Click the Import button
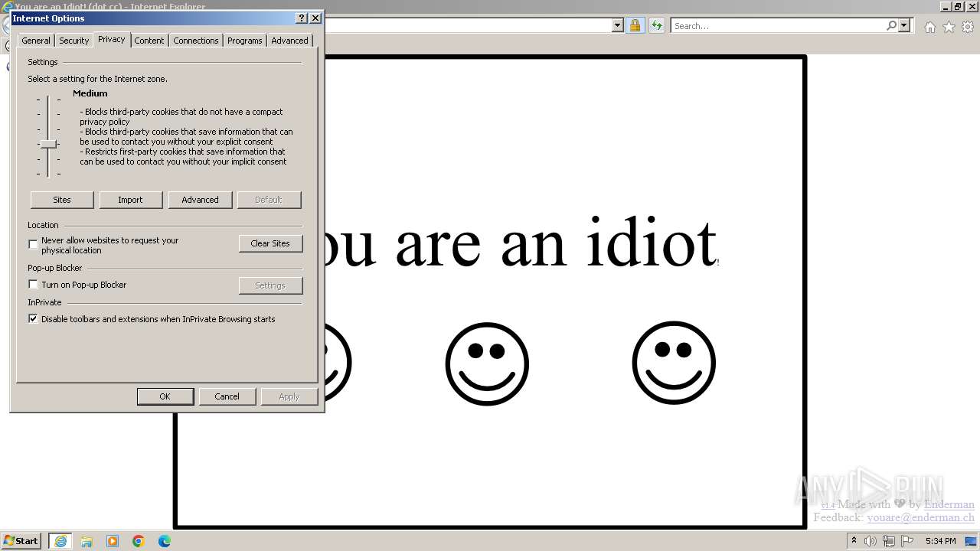 coord(130,200)
